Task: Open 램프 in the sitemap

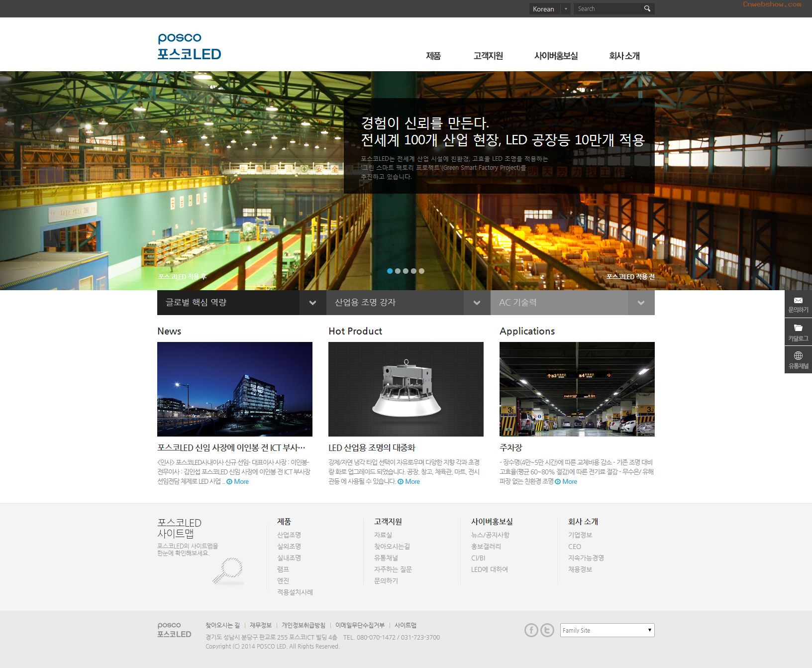Action: click(x=283, y=569)
